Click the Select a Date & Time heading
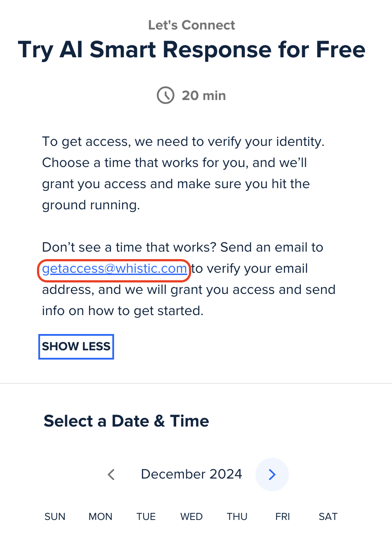The height and width of the screenshot is (542, 392). [126, 421]
